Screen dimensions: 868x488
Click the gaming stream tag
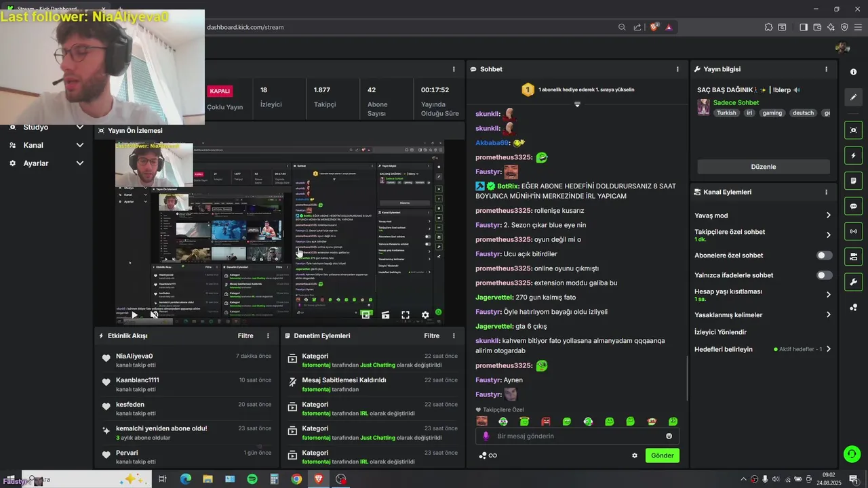click(x=772, y=113)
